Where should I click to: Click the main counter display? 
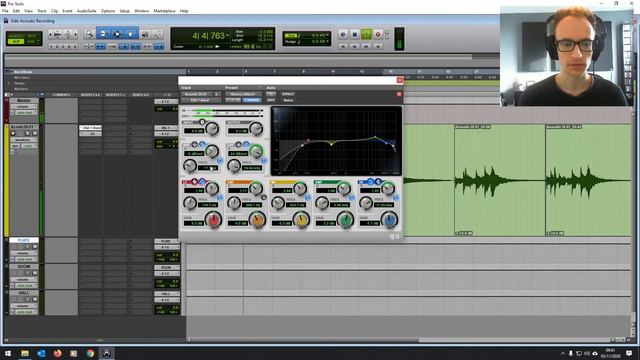(209, 36)
